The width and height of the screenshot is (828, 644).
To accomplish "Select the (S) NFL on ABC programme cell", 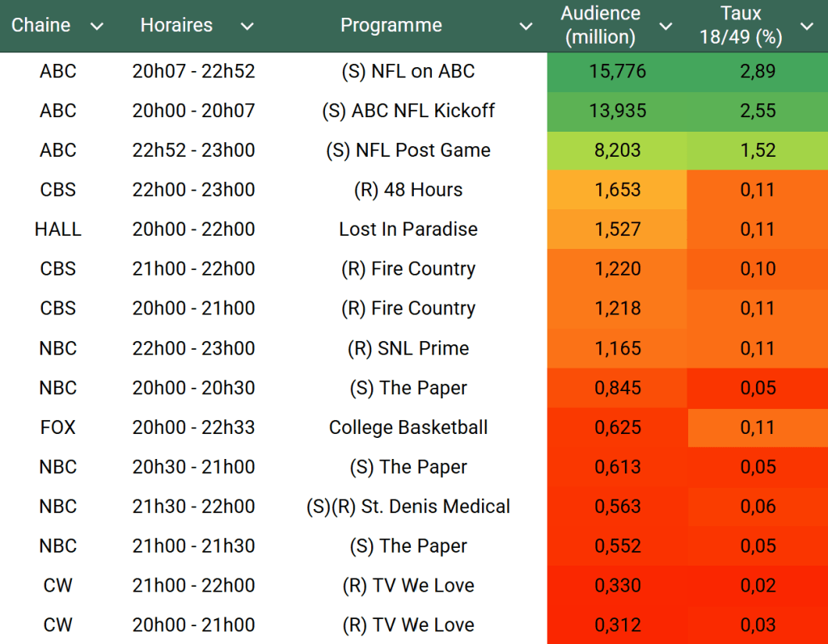I will tap(408, 71).
